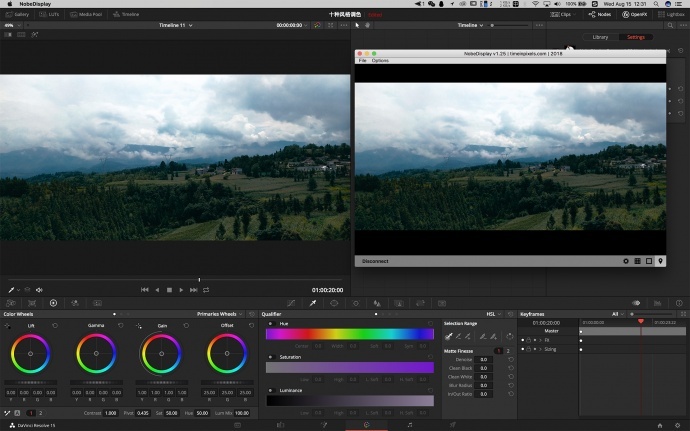The image size is (690, 431).
Task: Click the Hue spectrum bar
Action: tap(350, 334)
